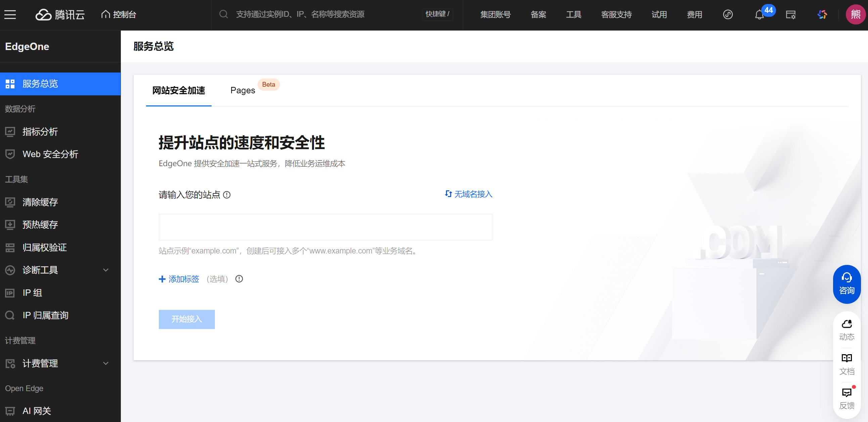Open 费用 in top bar
This screenshot has height=422, width=868.
[694, 14]
